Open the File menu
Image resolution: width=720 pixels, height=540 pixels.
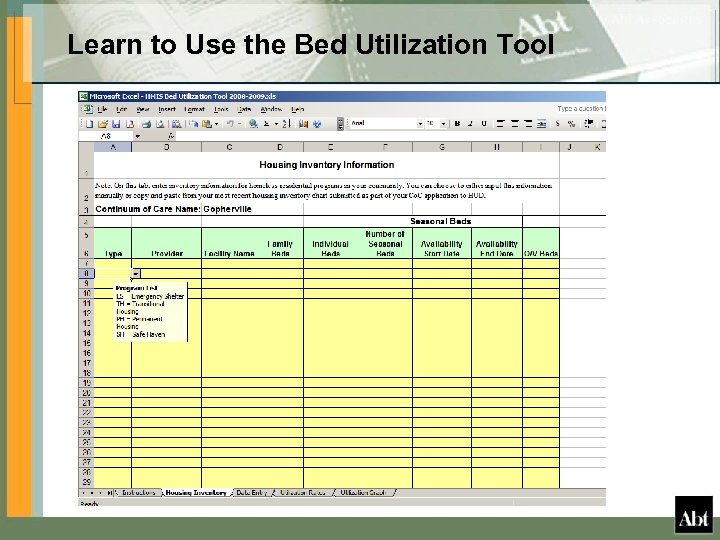(102, 109)
